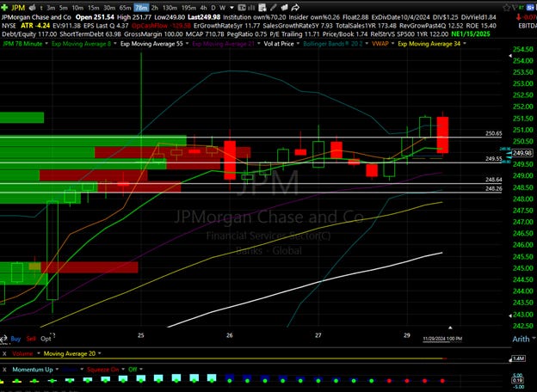Viewport: 537px width, 392px height.
Task: Open the more-timeframes dropdown arrow
Action: (231, 8)
